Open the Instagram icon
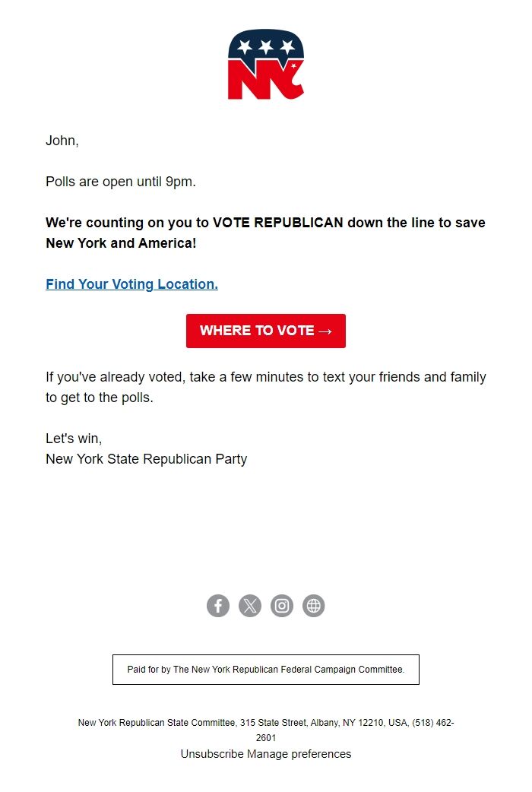This screenshot has width=532, height=792. [282, 606]
